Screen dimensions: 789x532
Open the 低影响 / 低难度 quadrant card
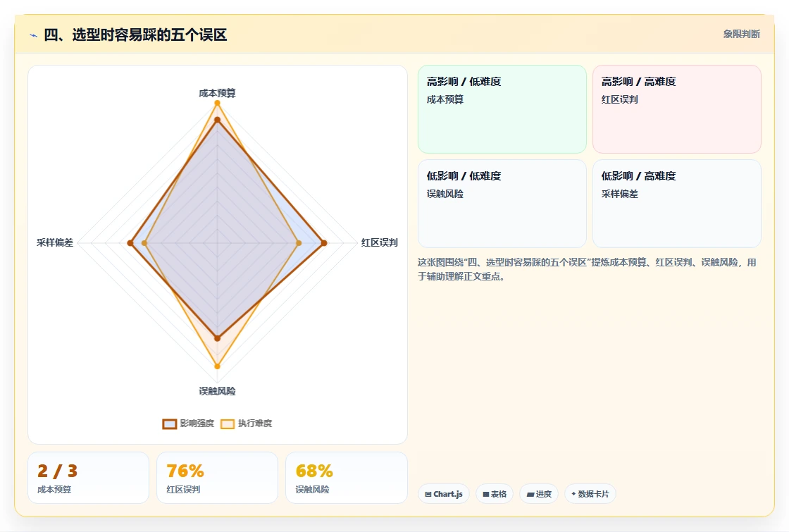pyautogui.click(x=502, y=204)
